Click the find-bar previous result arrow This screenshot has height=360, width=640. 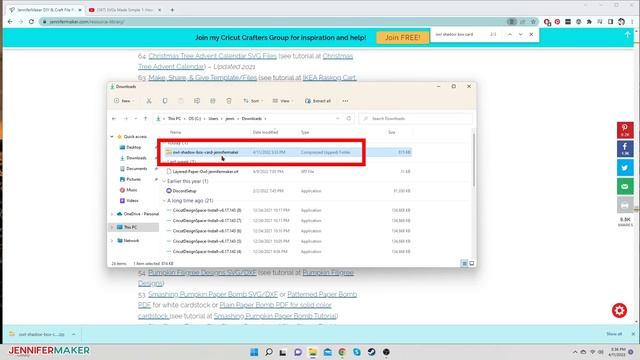coord(510,35)
